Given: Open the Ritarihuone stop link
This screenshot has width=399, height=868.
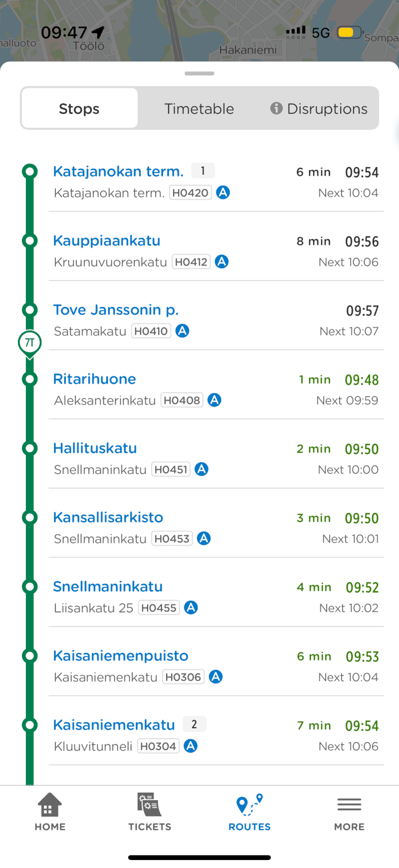Looking at the screenshot, I should [95, 379].
